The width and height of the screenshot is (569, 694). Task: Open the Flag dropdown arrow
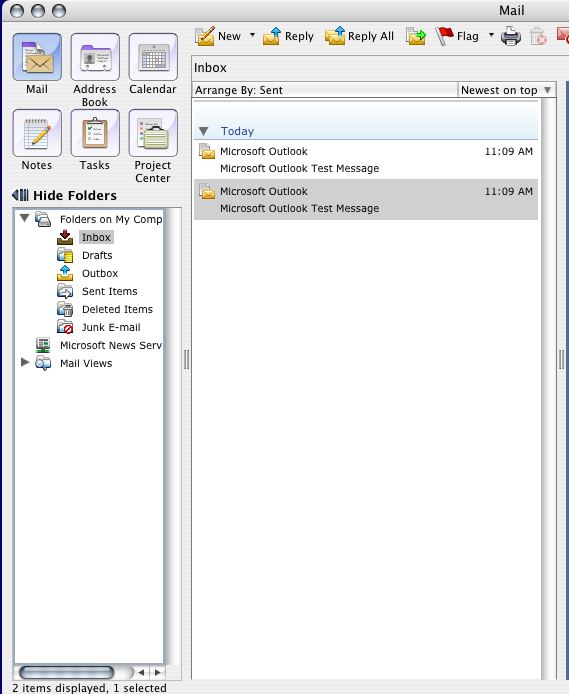491,35
